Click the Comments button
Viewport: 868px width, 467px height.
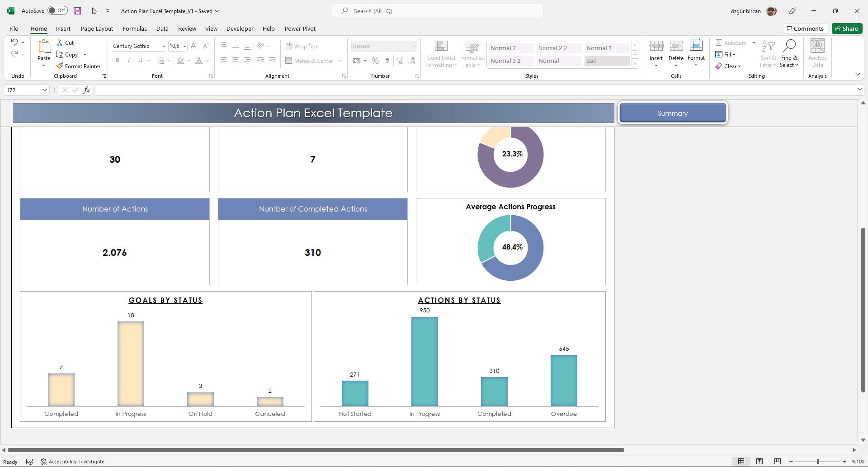pyautogui.click(x=805, y=28)
